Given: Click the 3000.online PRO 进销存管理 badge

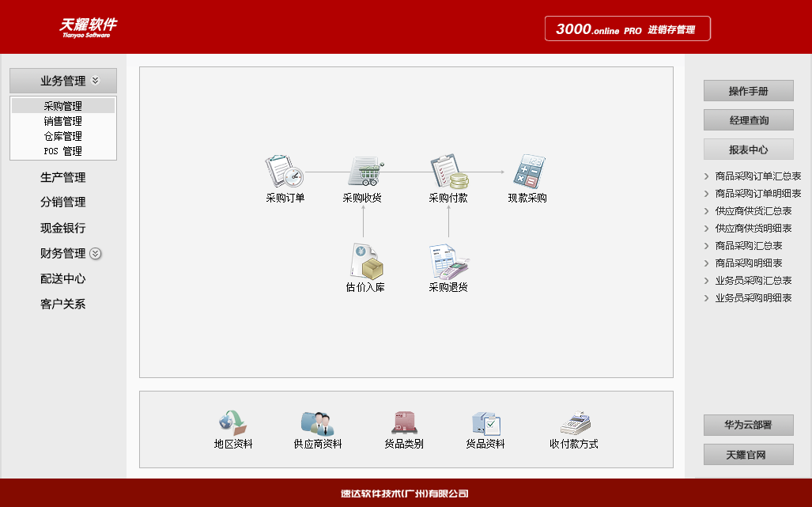Looking at the screenshot, I should [628, 28].
